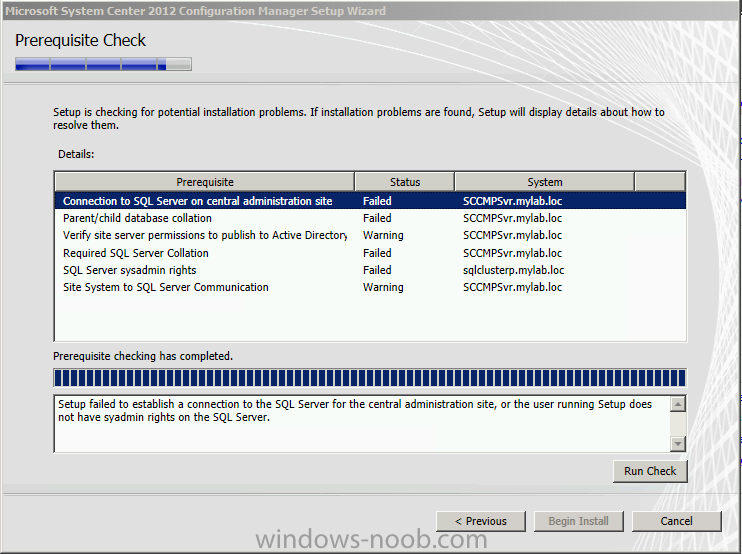
Task: Click the Run Check button
Action: (650, 471)
